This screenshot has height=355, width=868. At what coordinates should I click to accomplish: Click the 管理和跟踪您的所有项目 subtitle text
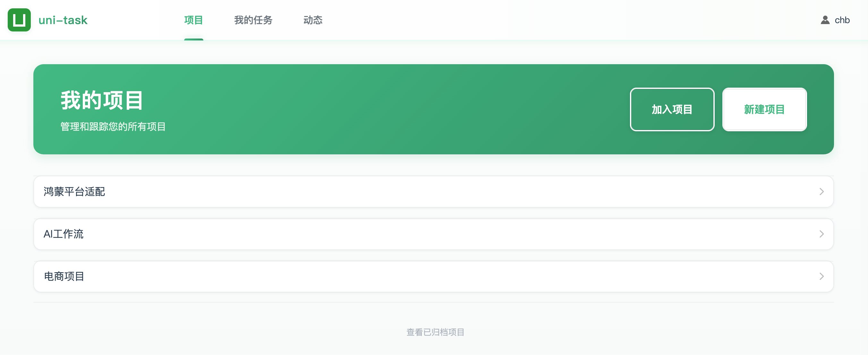113,127
